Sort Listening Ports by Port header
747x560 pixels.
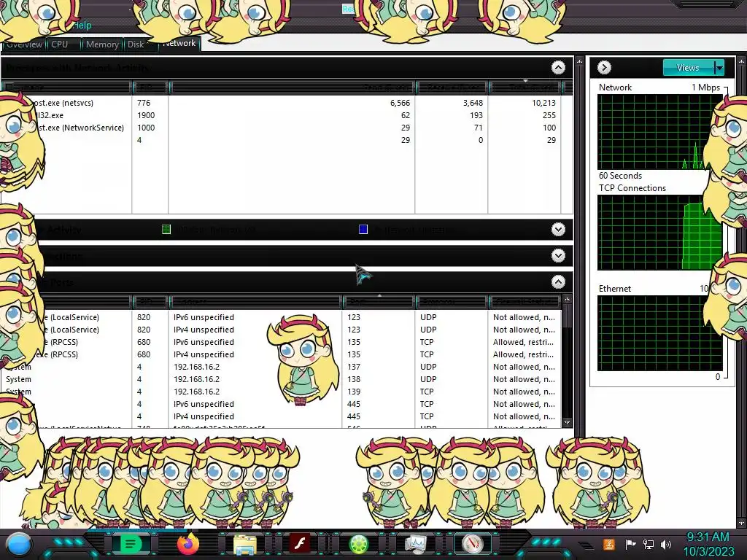coord(379,301)
